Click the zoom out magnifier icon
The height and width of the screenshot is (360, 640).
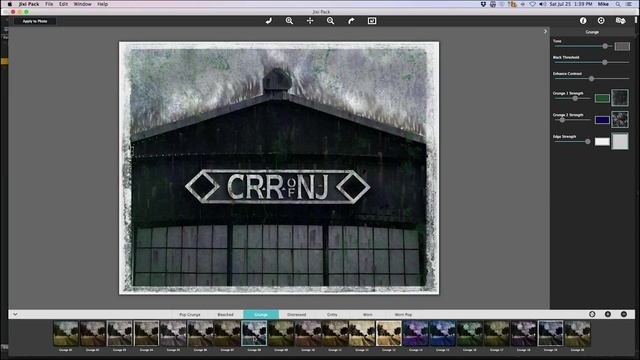tap(331, 21)
